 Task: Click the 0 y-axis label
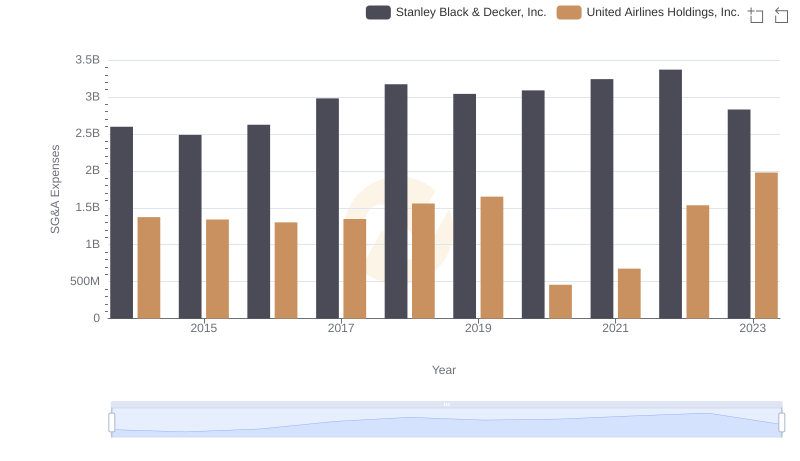tap(96, 318)
